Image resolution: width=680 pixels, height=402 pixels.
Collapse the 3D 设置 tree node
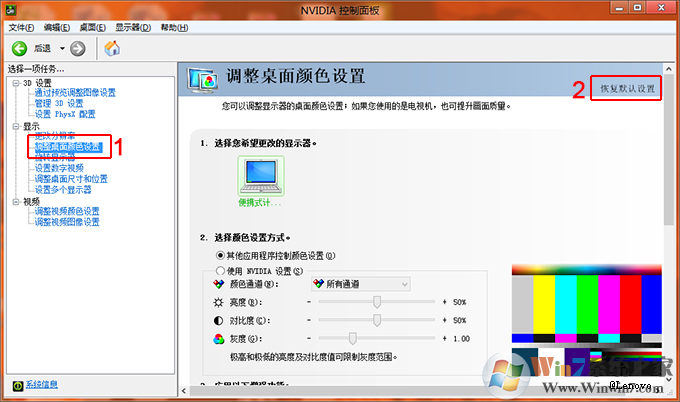point(16,83)
